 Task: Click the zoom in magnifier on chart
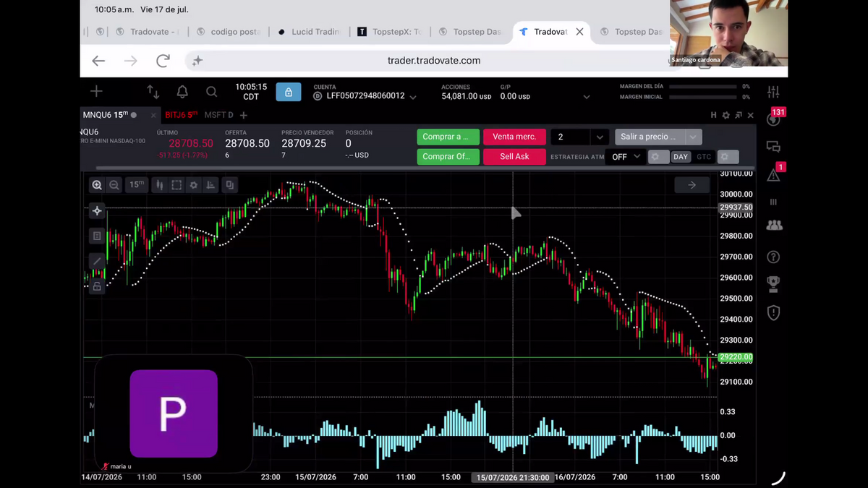[97, 185]
